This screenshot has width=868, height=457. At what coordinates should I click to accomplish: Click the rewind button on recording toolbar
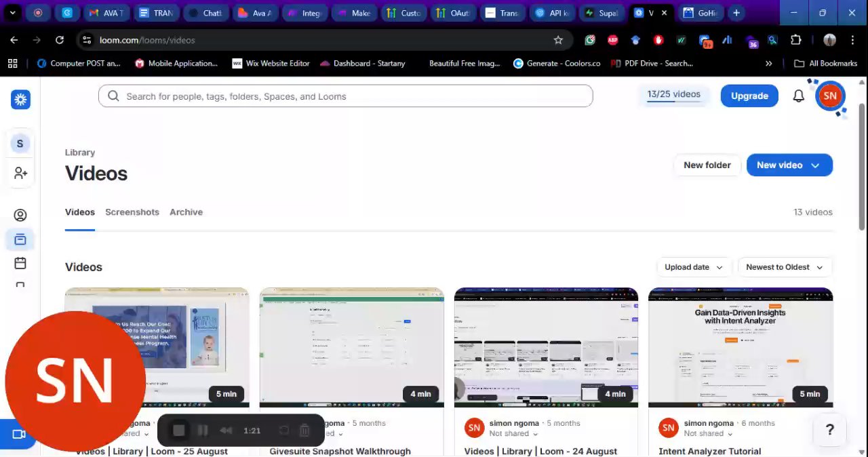(x=226, y=431)
